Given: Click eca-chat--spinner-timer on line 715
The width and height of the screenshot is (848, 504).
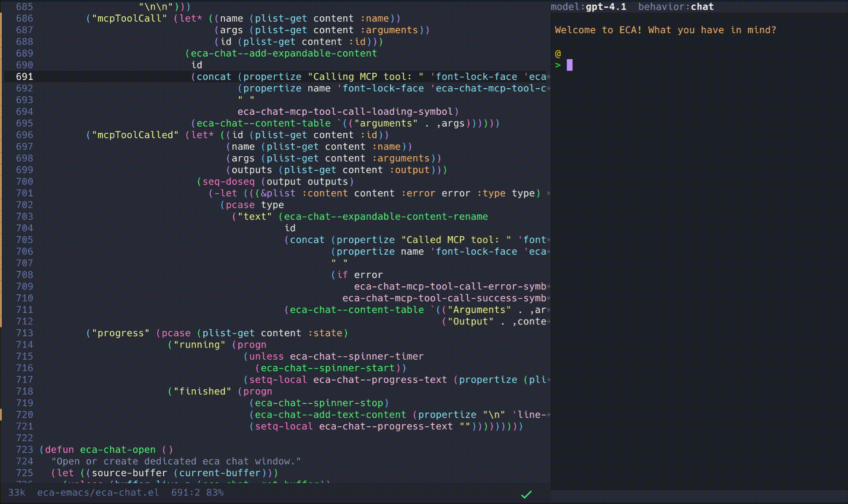Looking at the screenshot, I should click(x=357, y=357).
